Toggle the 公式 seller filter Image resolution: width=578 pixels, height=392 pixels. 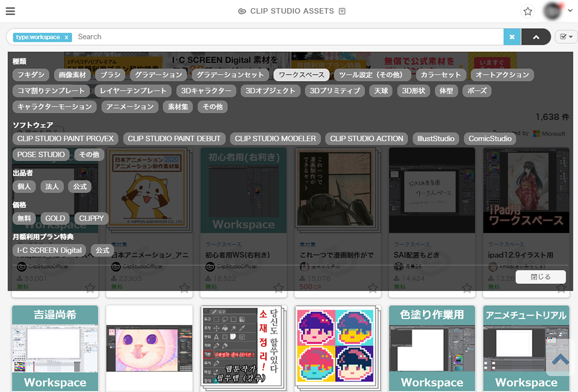point(80,186)
